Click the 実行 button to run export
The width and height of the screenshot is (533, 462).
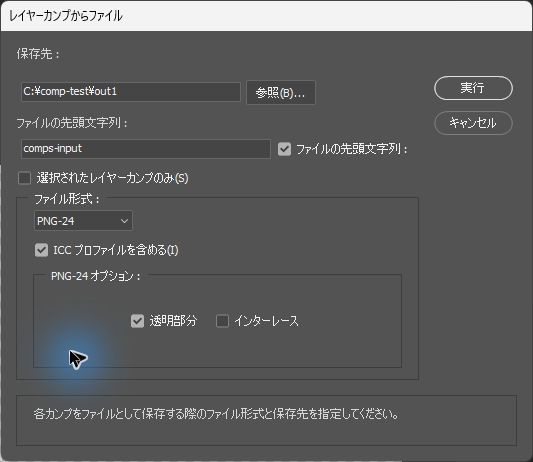(x=473, y=88)
